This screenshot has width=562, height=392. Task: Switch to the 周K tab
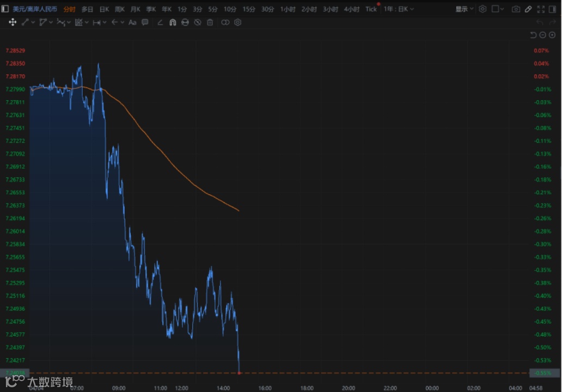(120, 9)
